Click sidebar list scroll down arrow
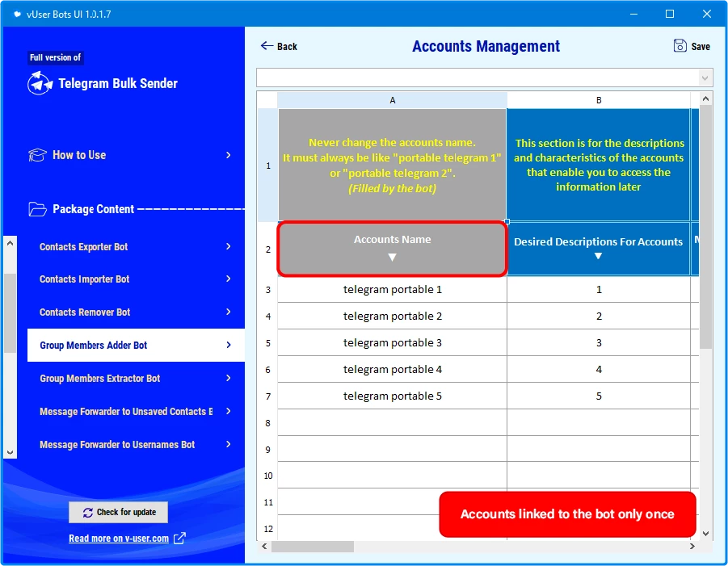 coord(11,452)
